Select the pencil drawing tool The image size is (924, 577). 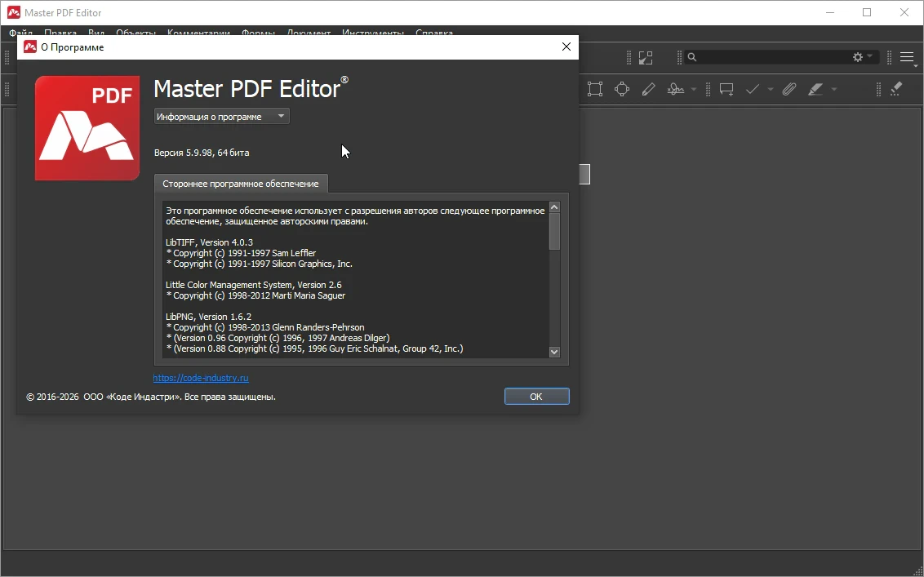click(x=648, y=90)
